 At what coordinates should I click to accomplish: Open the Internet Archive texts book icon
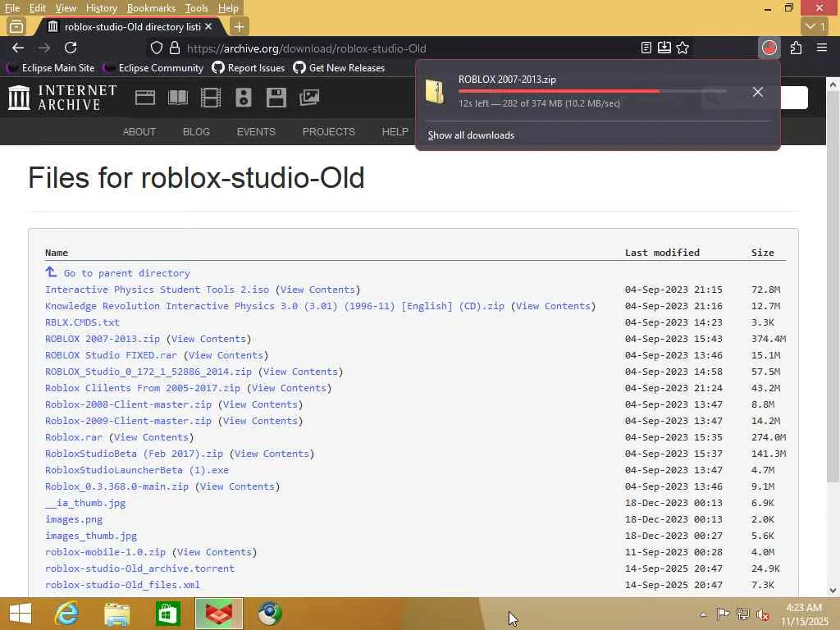(178, 98)
